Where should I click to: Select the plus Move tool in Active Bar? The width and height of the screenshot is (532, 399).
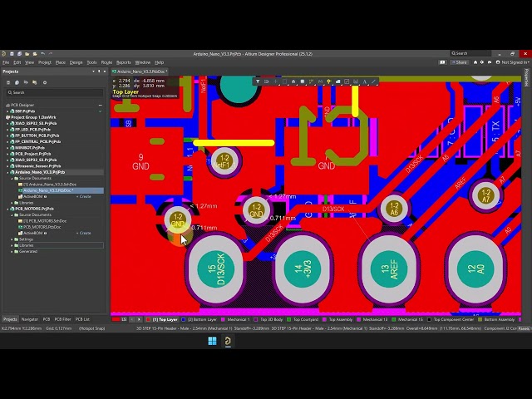click(275, 81)
